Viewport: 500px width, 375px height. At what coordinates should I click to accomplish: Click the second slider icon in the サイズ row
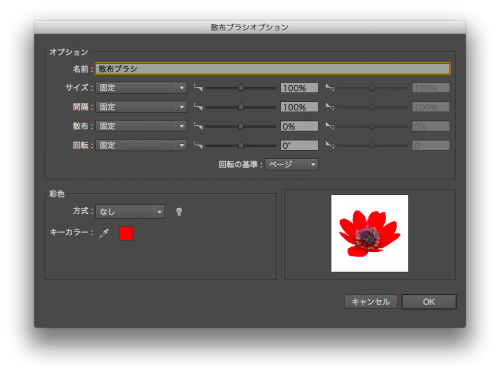coord(330,87)
